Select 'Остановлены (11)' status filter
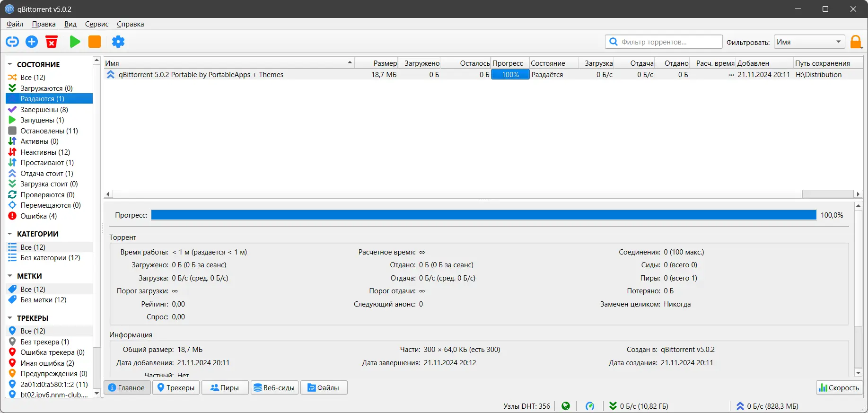Screen dimensions: 868x413 (x=49, y=131)
